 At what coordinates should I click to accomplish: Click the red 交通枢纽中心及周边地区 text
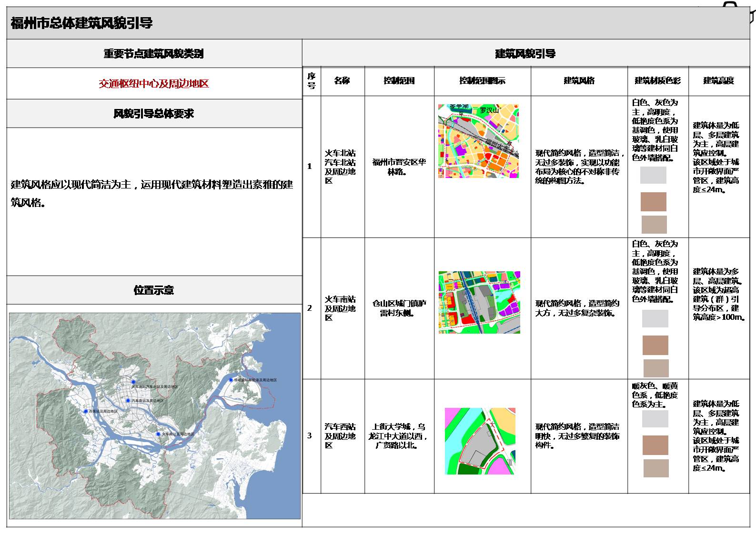coord(154,84)
